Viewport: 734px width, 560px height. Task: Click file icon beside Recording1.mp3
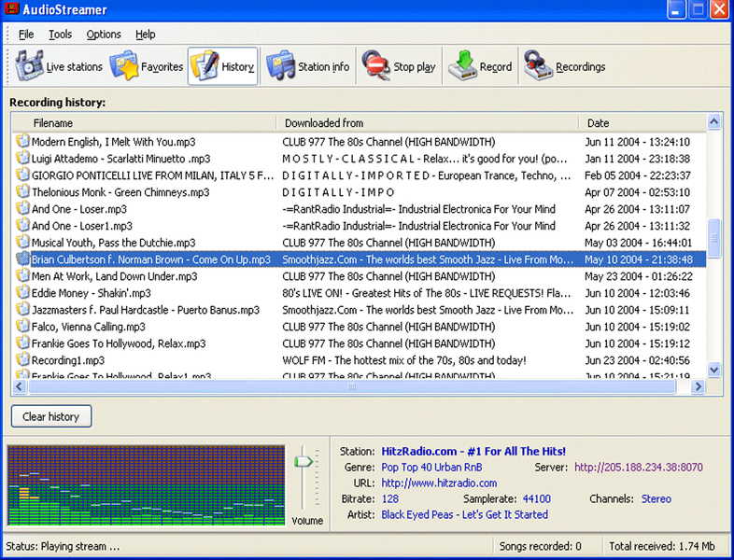(x=22, y=359)
